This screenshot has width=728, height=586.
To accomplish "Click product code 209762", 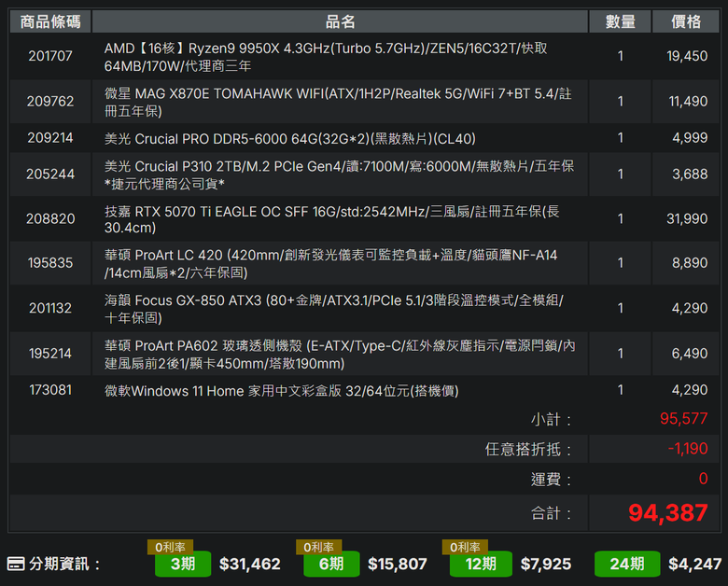I will [50, 101].
